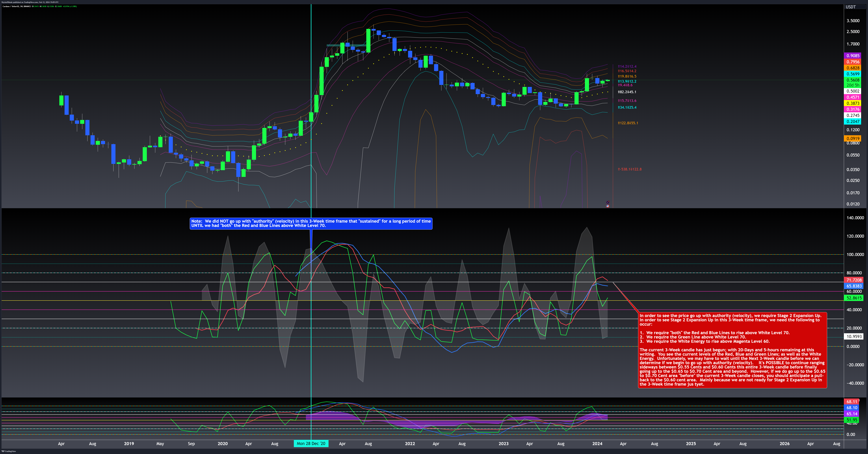Click the orange 0.0919 price label
868x454 pixels.
[x=853, y=138]
